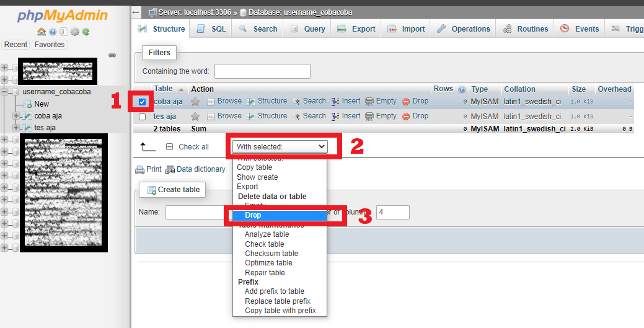Screen dimensions: 644x328
Task: Drop the tes aja table row action
Action: 415,117
